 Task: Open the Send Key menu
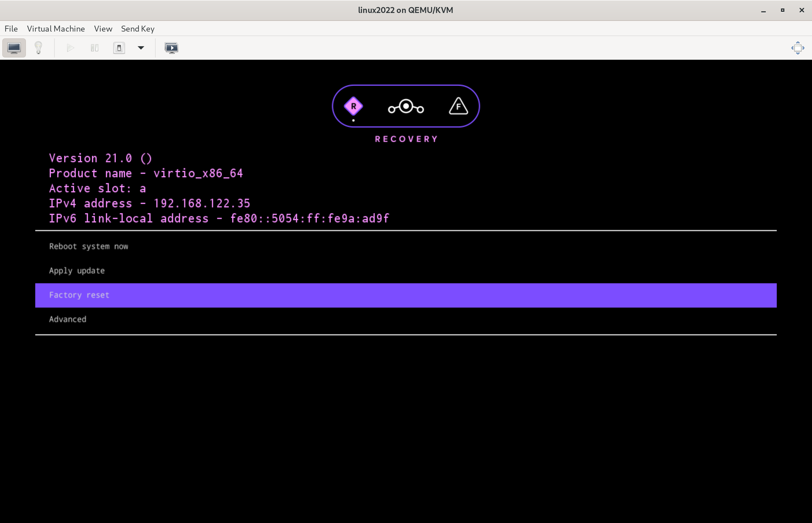coord(138,29)
